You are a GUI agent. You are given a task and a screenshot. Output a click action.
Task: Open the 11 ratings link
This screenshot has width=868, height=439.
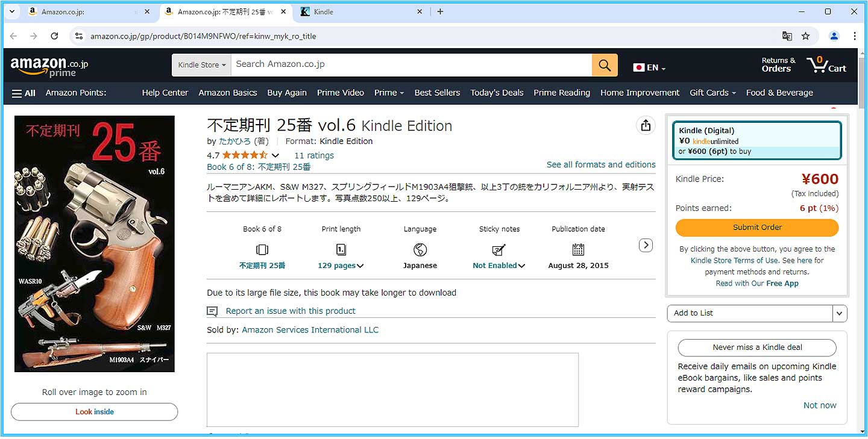pyautogui.click(x=313, y=155)
